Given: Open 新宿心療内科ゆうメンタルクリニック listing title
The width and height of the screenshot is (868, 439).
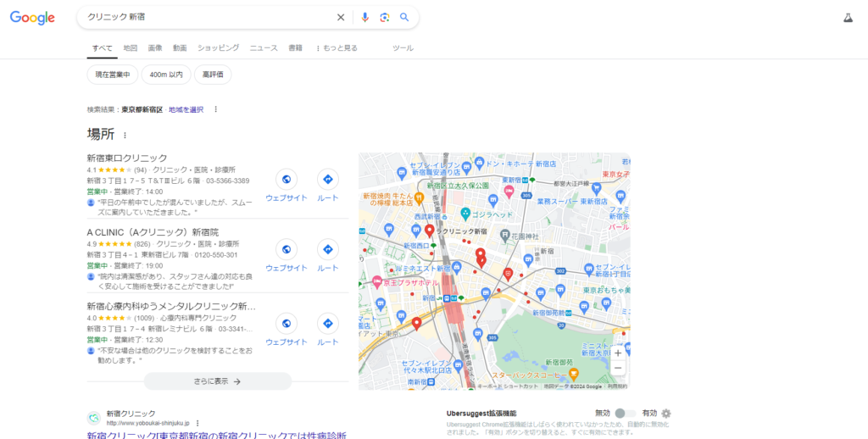Looking at the screenshot, I should [x=171, y=306].
